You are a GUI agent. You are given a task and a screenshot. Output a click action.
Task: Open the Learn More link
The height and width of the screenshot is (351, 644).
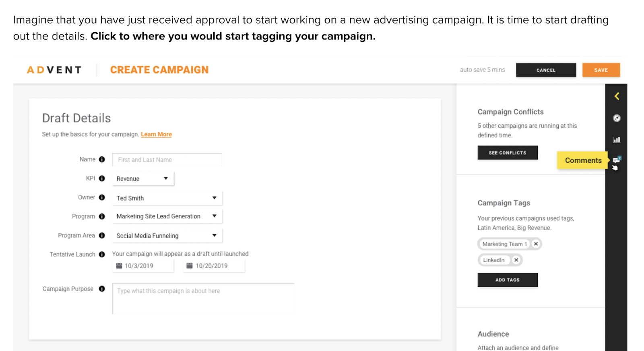pyautogui.click(x=156, y=134)
